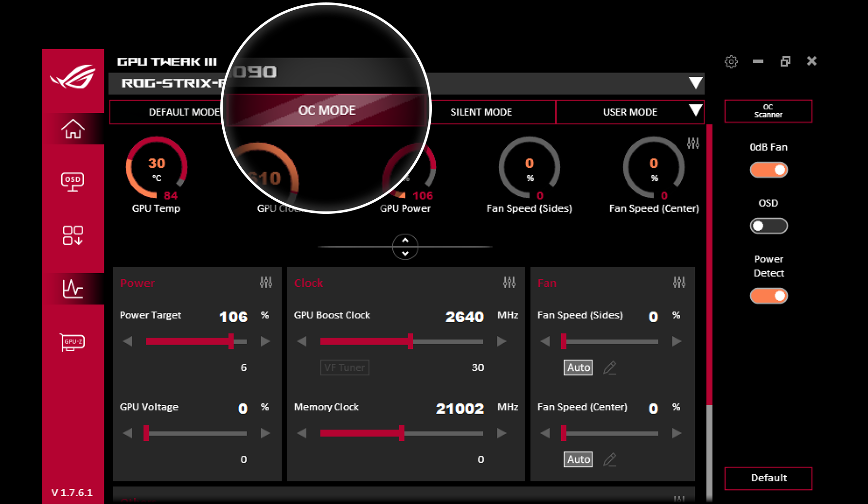
Task: Click the OC Scanner button
Action: point(768,111)
